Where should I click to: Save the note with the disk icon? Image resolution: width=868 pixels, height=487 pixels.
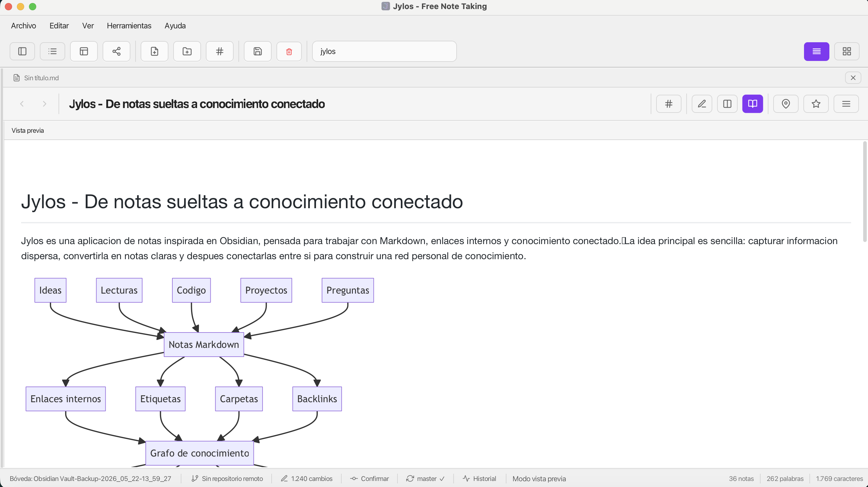(x=258, y=51)
